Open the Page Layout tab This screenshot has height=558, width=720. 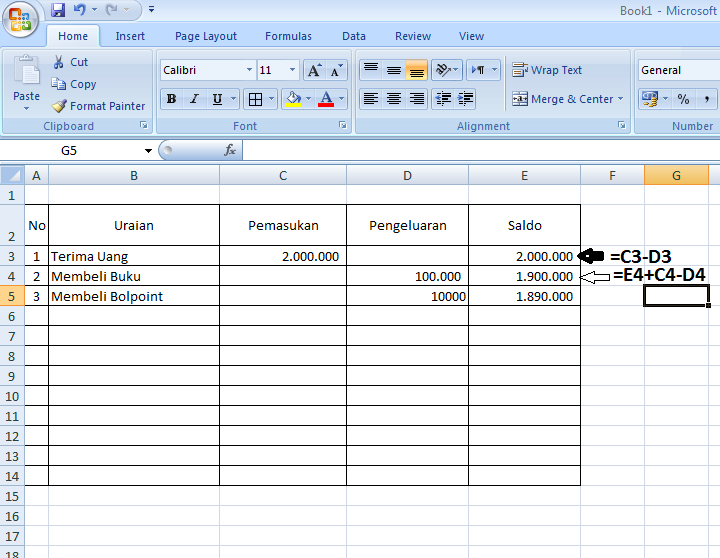pos(206,36)
